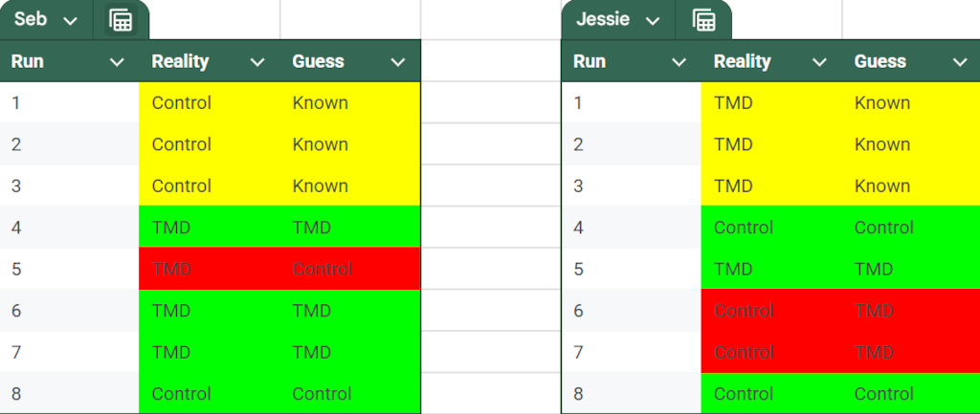Image resolution: width=980 pixels, height=414 pixels.
Task: Select the Jessie table title tab
Action: point(618,20)
